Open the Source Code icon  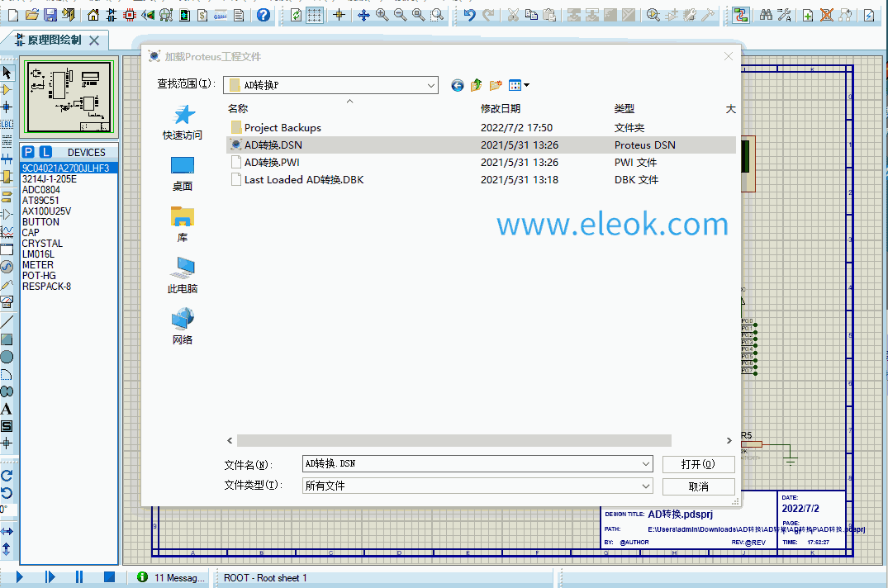pyautogui.click(x=221, y=16)
